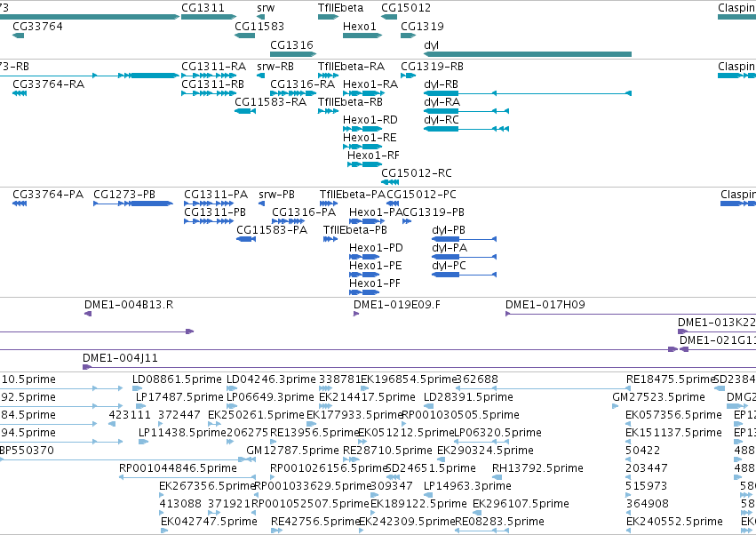Click the CG1311 gene label
Viewport: 756px width, 535px height.
click(x=203, y=8)
